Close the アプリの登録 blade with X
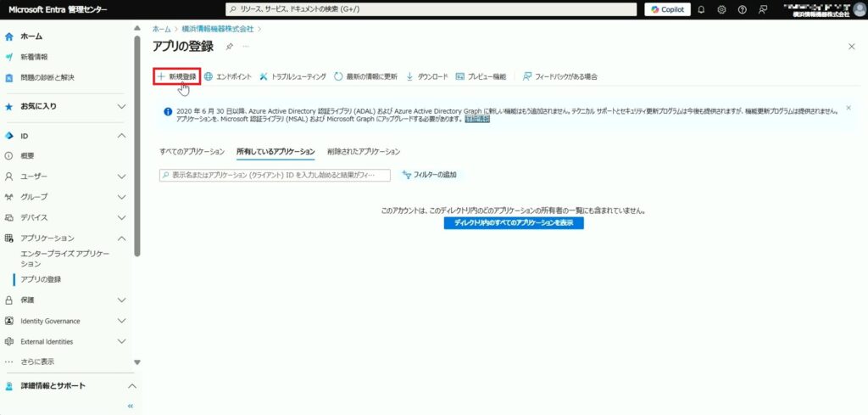The width and height of the screenshot is (868, 415). pyautogui.click(x=851, y=47)
